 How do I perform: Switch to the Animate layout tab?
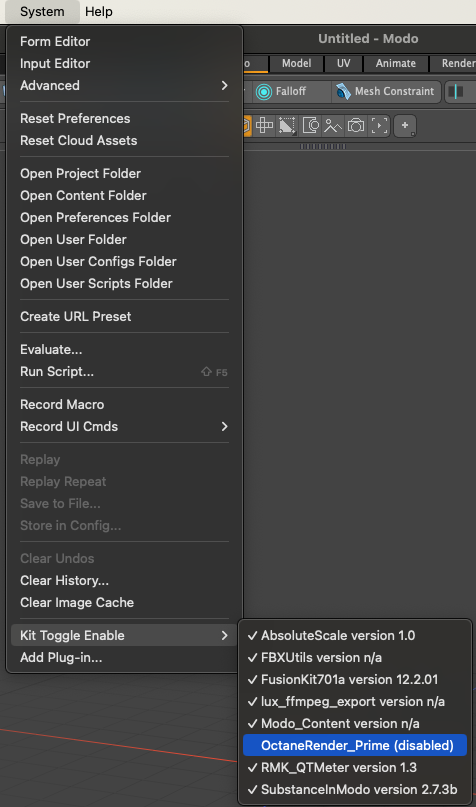395,63
